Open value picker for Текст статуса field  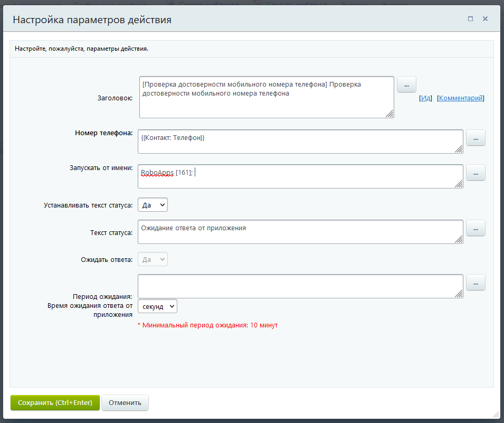coord(476,228)
